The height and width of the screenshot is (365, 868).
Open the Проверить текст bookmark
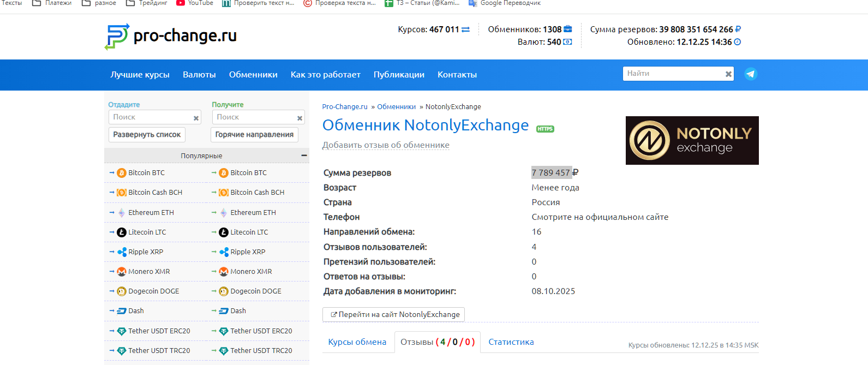click(258, 3)
